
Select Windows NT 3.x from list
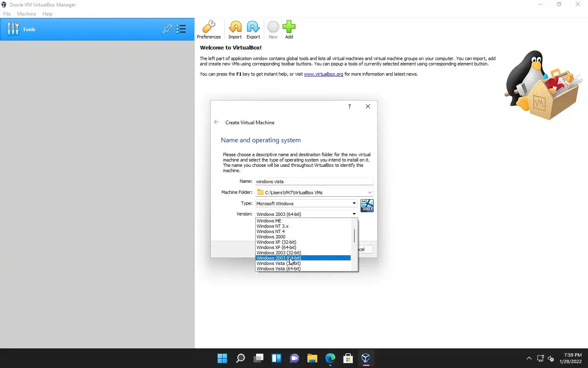303,226
